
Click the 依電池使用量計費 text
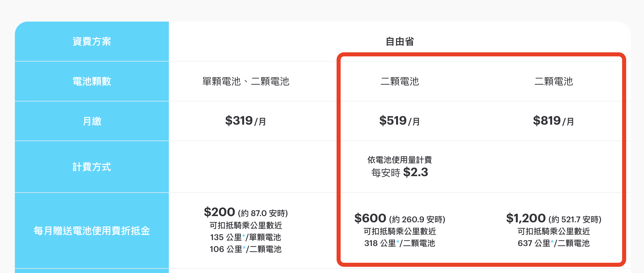point(400,160)
